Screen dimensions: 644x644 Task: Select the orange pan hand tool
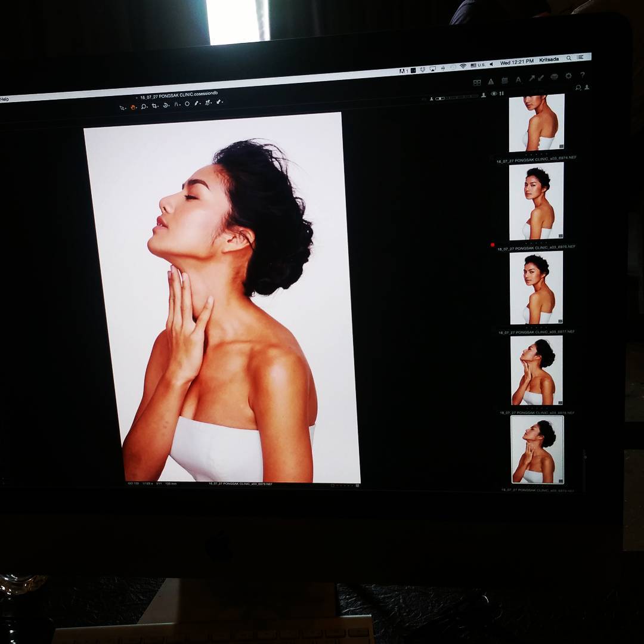tap(132, 107)
